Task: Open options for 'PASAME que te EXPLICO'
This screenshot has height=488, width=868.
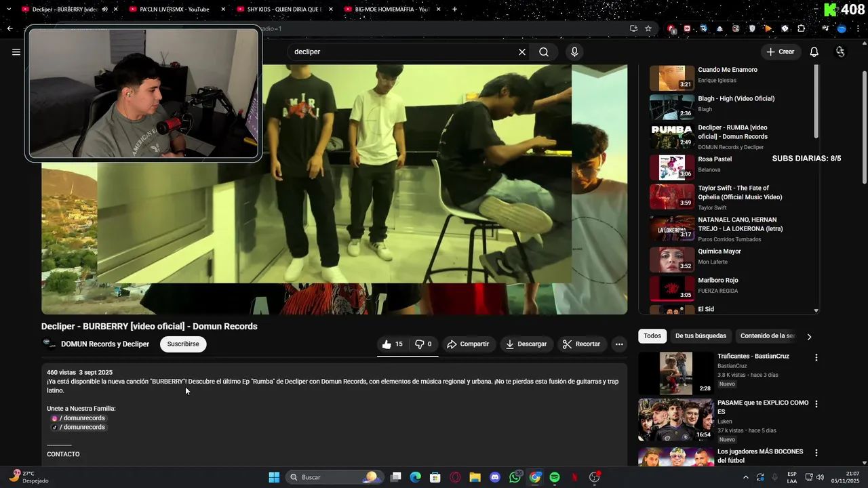Action: coord(816,404)
